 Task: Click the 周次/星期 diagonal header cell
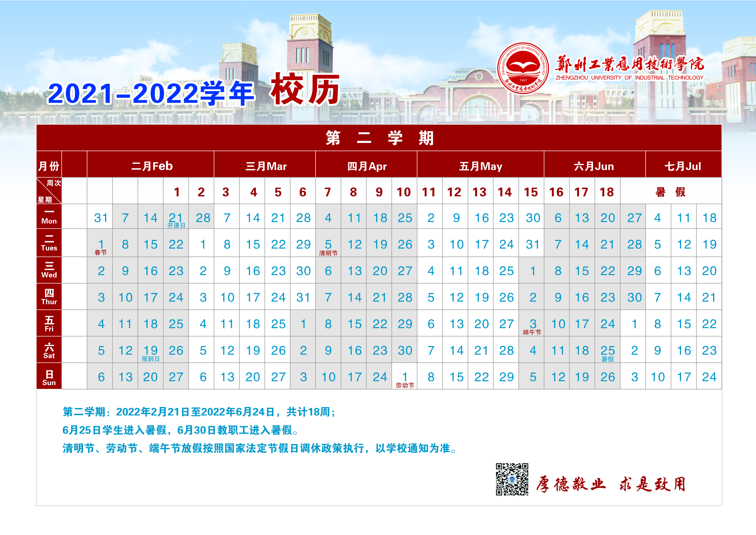pos(49,191)
